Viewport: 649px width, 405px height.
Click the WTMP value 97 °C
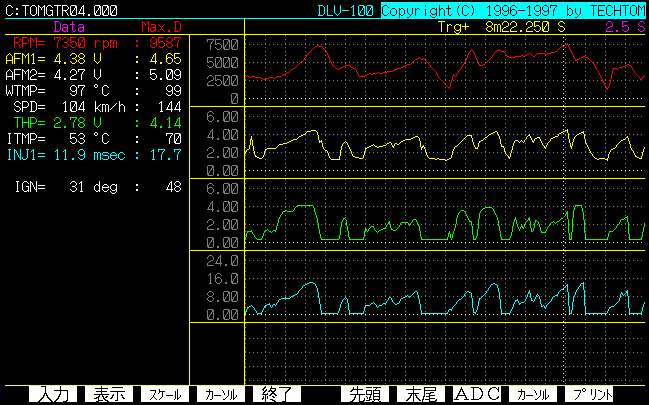coord(90,91)
